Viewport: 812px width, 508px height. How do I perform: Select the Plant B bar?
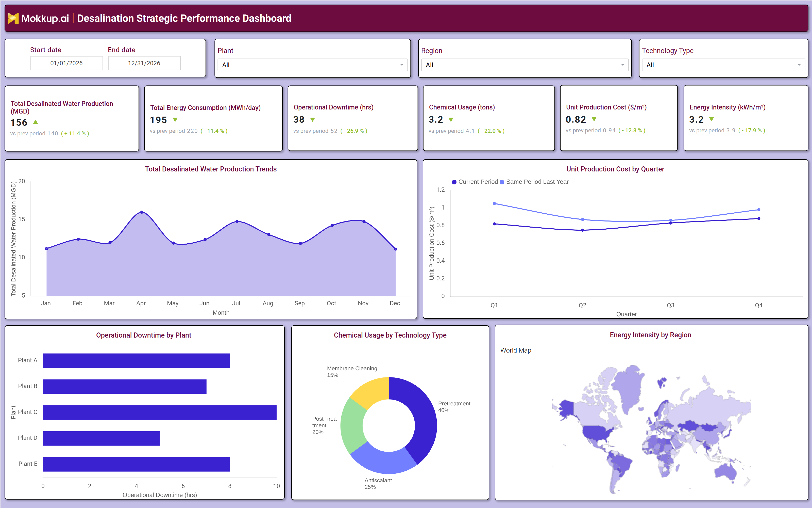coord(125,386)
